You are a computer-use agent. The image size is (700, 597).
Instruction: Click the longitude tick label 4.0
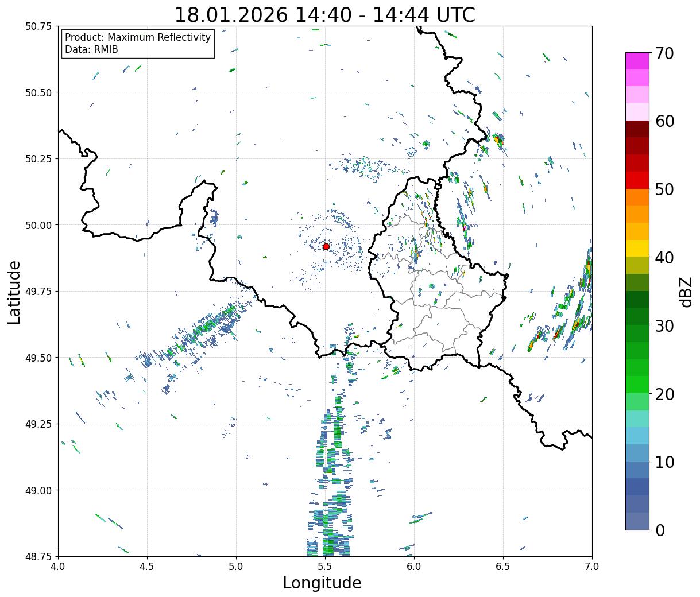pos(58,567)
